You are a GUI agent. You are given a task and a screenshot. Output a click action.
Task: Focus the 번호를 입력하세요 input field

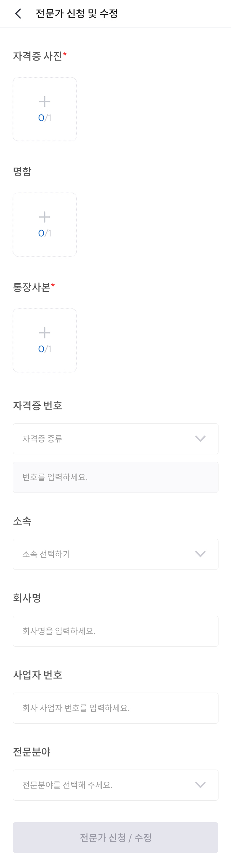tap(115, 477)
